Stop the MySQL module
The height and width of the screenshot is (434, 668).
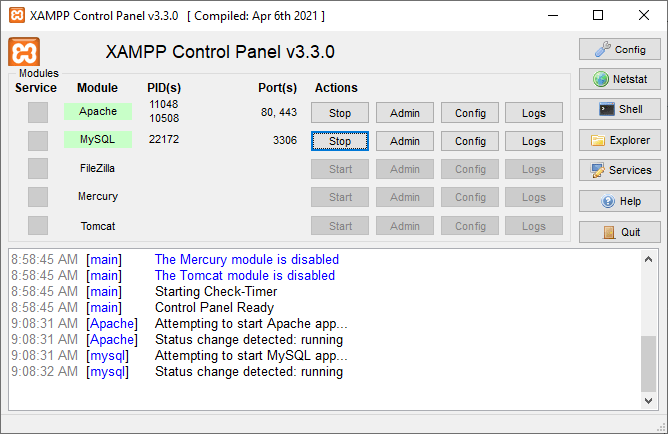pos(340,141)
